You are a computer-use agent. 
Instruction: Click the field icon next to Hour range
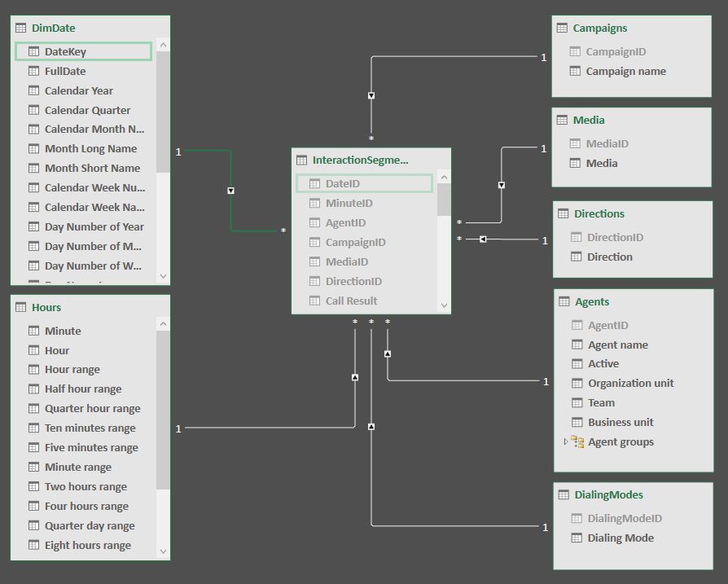(34, 369)
